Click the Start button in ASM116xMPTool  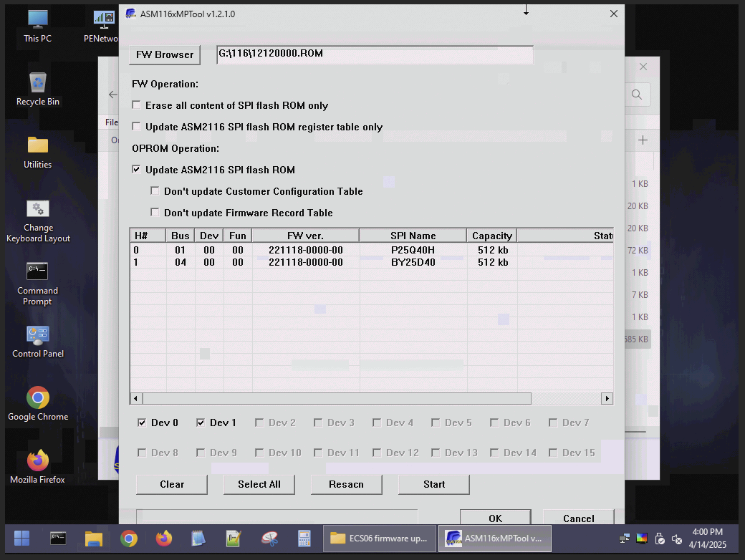coord(434,485)
